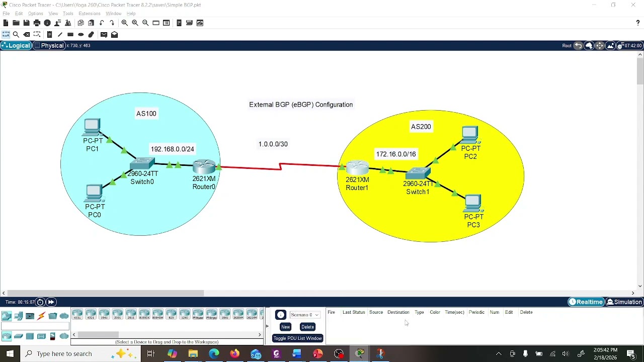Click the Help question mark icon
644x362 pixels.
pos(638,23)
